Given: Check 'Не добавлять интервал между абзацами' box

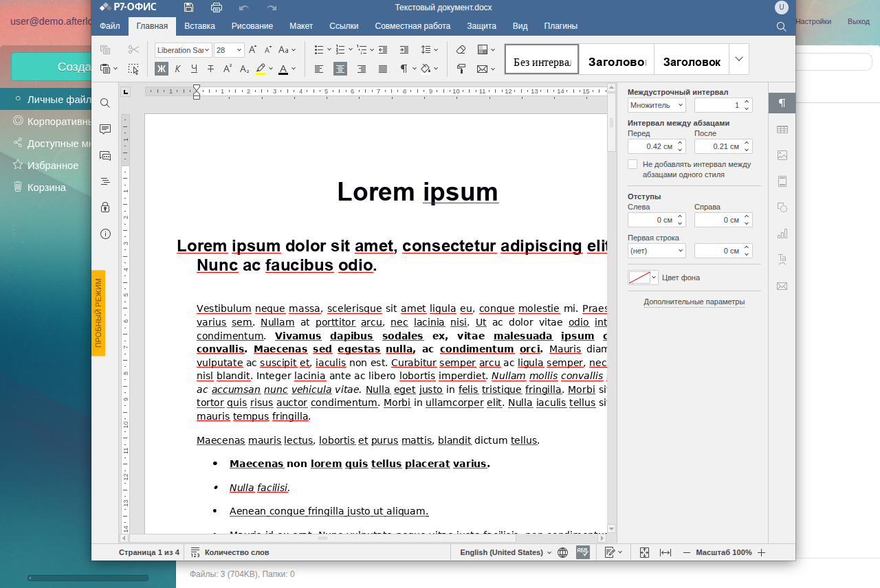Looking at the screenshot, I should point(632,164).
